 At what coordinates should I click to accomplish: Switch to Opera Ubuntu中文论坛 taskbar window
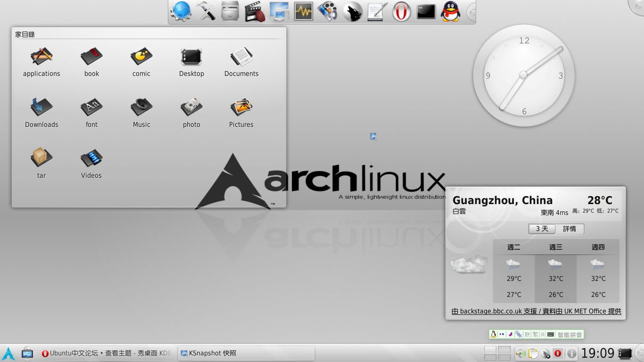click(x=107, y=353)
